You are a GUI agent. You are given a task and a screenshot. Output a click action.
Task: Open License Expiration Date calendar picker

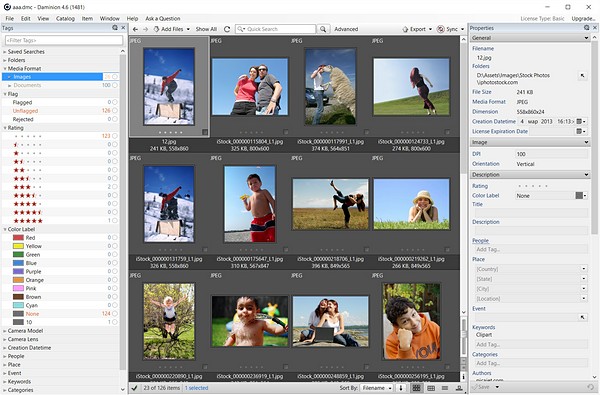[581, 131]
